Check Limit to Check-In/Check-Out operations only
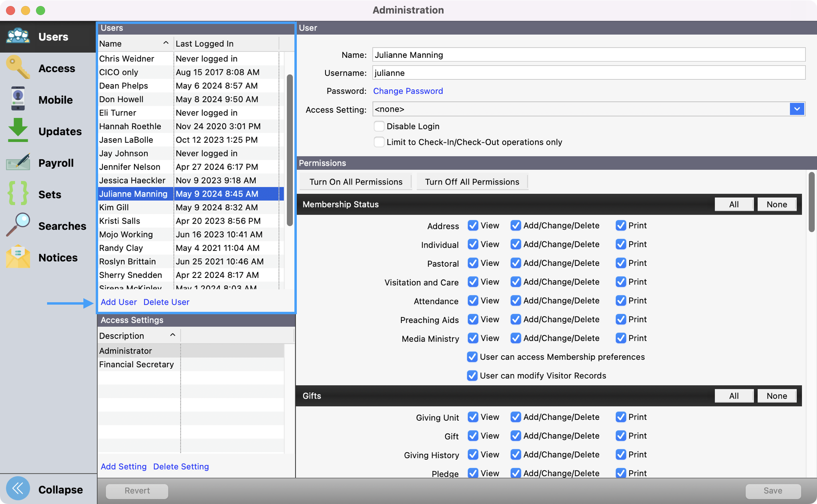The image size is (817, 504). pos(379,142)
